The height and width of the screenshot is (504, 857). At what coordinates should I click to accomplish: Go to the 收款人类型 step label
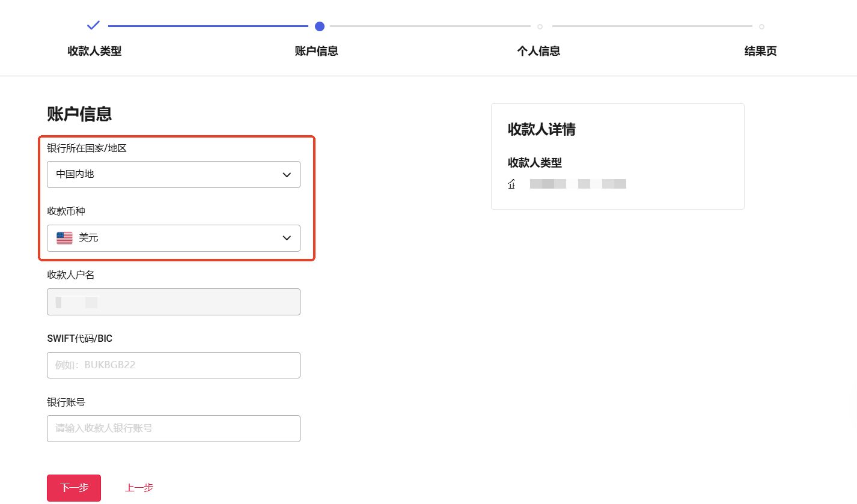94,51
